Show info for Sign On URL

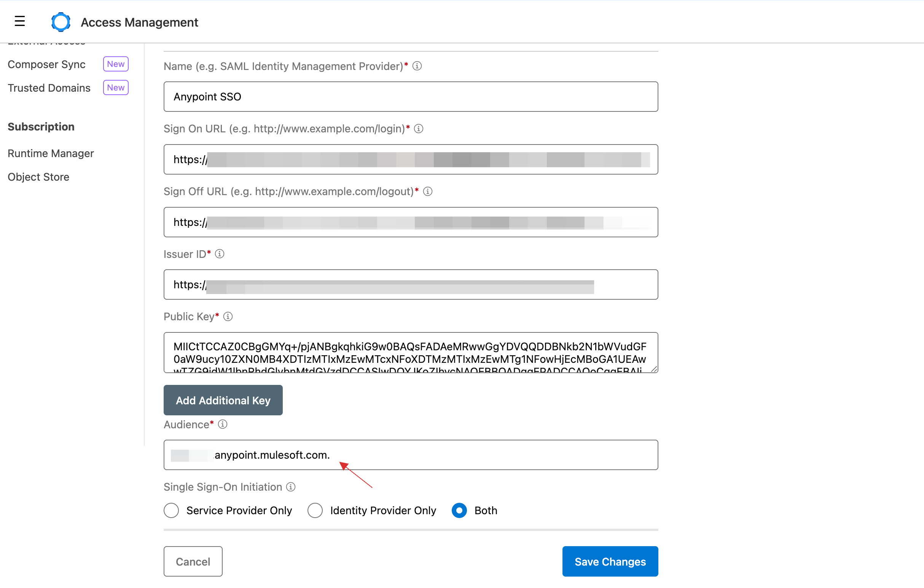419,129
